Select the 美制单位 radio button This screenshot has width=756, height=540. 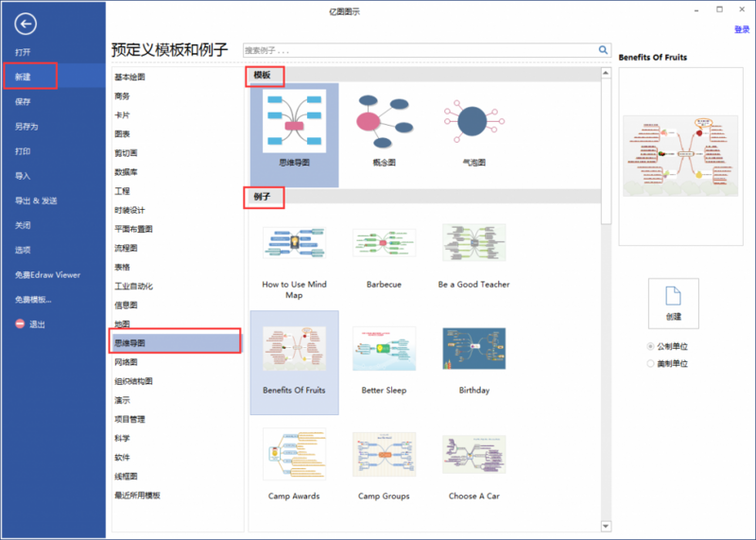click(x=650, y=363)
